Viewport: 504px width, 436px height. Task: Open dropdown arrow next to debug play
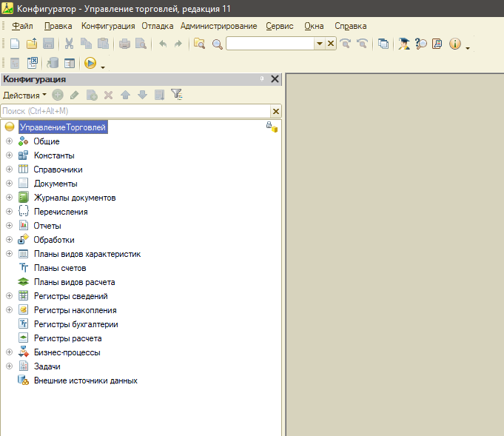coord(103,67)
